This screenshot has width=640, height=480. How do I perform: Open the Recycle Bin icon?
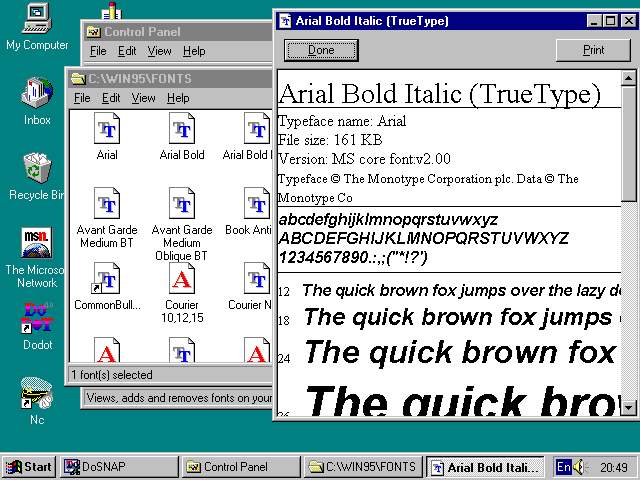[37, 168]
